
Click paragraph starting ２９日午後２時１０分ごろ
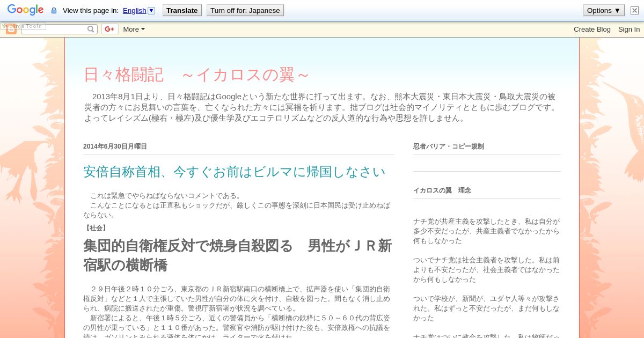237,298
